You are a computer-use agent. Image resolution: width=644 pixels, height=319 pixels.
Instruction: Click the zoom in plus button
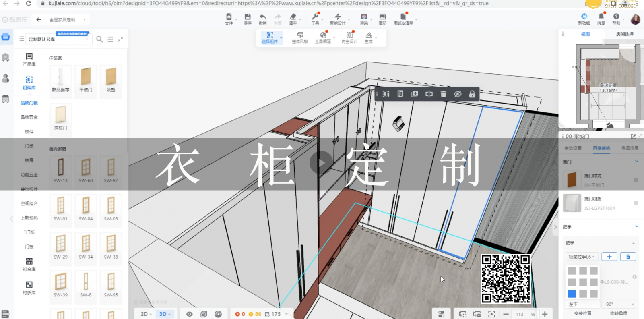click(x=545, y=314)
